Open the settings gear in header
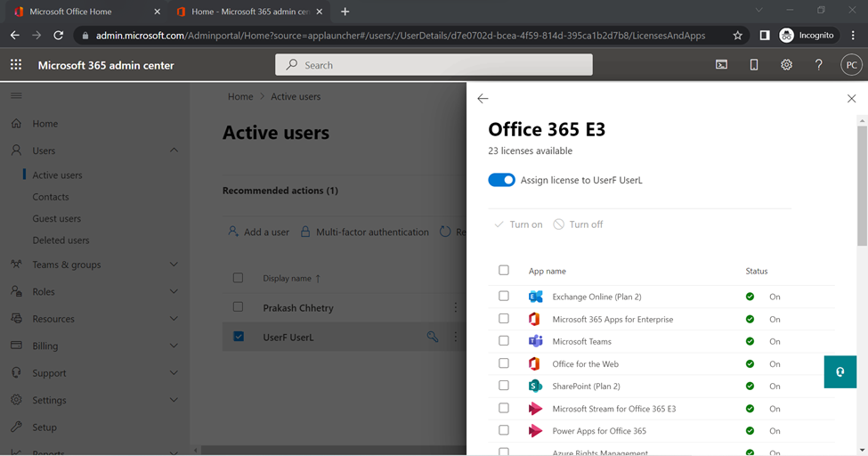 [x=786, y=65]
